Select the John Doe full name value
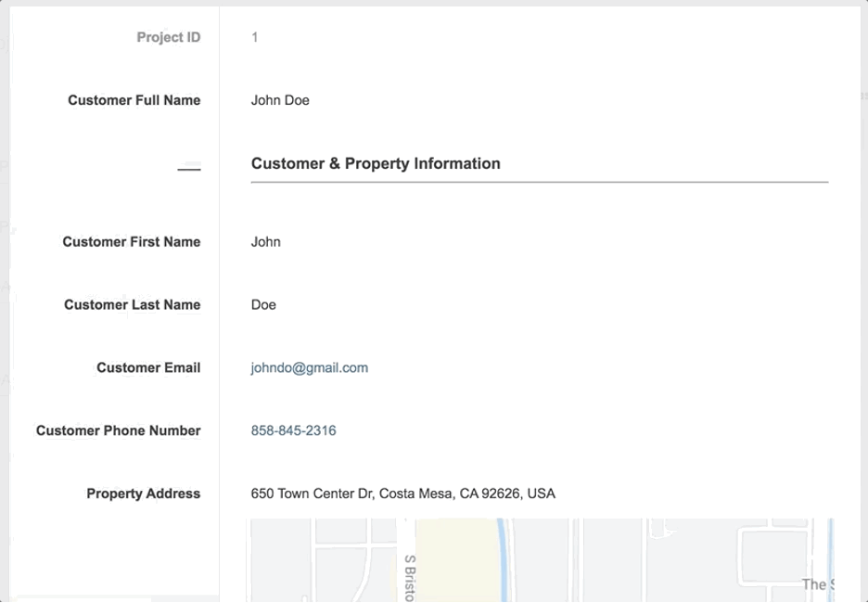 280,99
